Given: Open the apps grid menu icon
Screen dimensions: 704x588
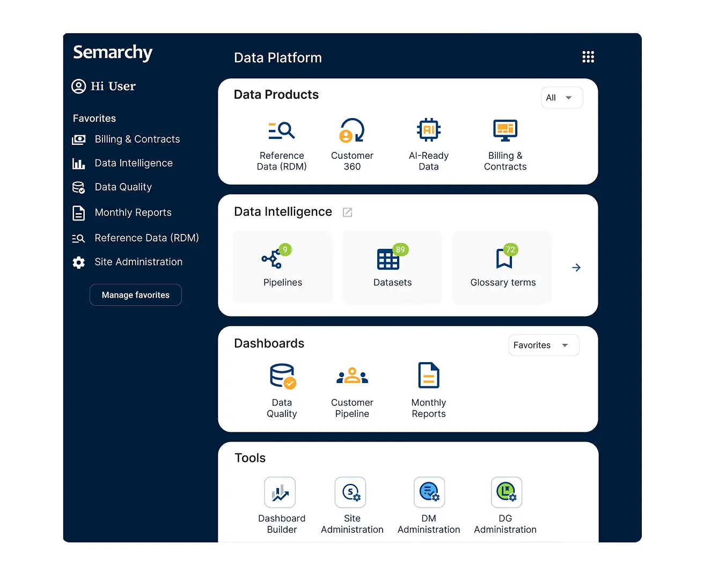Looking at the screenshot, I should (588, 57).
